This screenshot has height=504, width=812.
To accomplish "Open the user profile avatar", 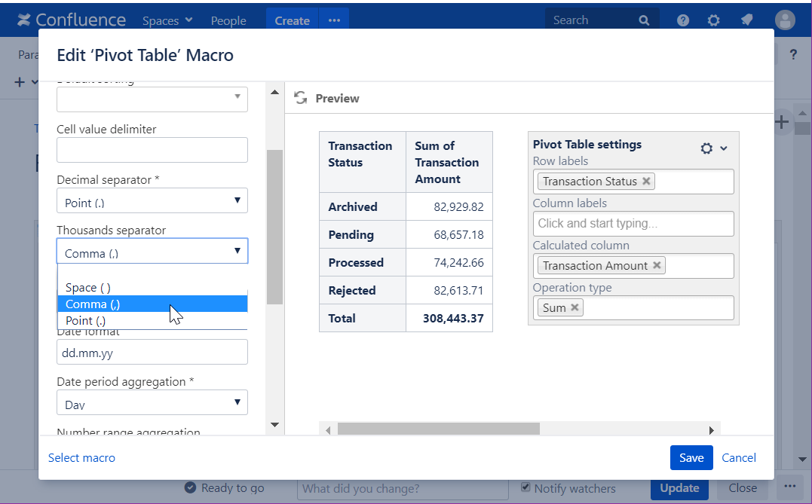I will pos(785,20).
